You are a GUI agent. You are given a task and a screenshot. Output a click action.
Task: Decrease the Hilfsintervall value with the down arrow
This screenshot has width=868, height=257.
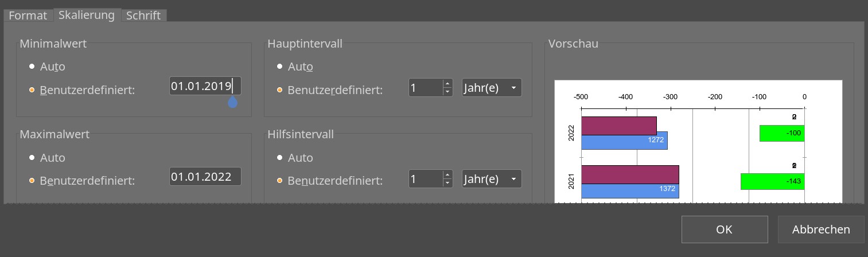pyautogui.click(x=447, y=182)
